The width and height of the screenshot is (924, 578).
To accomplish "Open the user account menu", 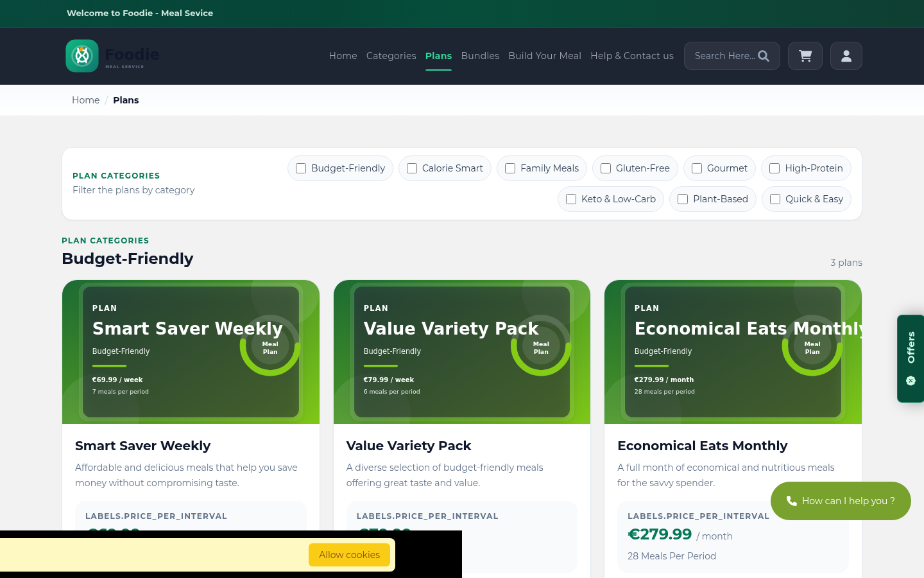I will pos(846,56).
